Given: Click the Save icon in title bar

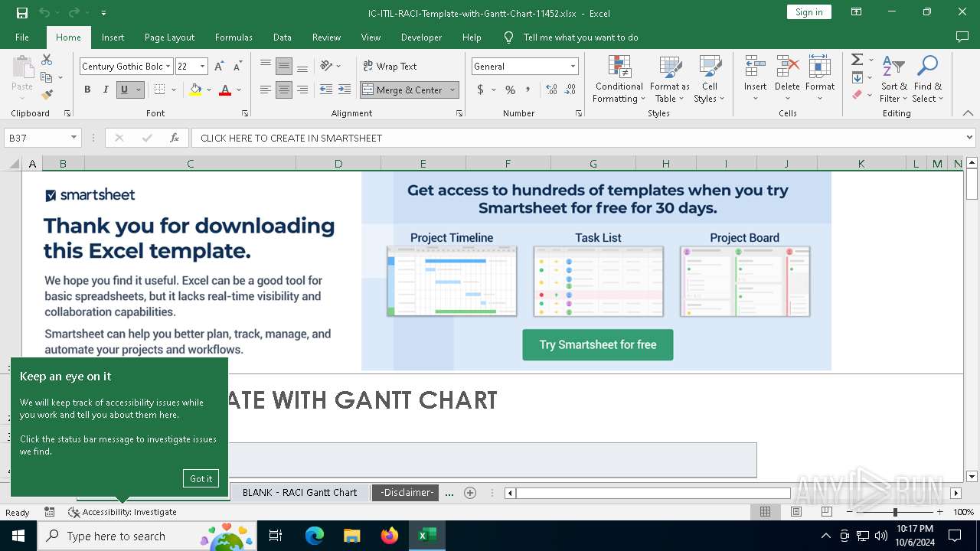Looking at the screenshot, I should pyautogui.click(x=22, y=12).
